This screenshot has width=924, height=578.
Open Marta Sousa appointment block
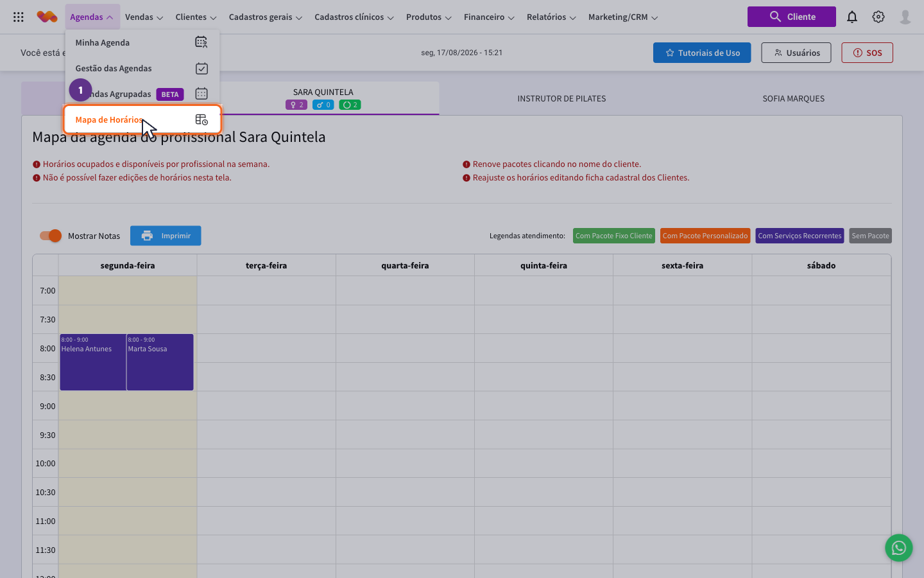(x=160, y=362)
